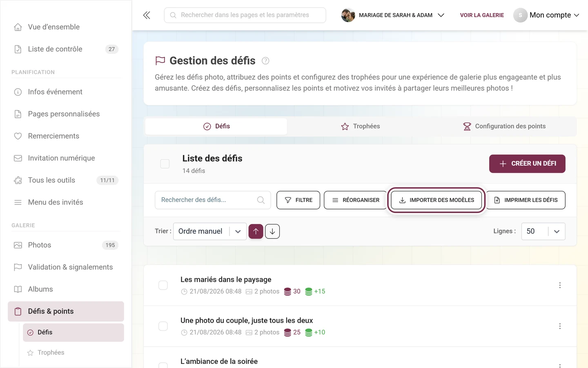
Task: Open options menu for Une photo du couple
Action: tap(560, 326)
